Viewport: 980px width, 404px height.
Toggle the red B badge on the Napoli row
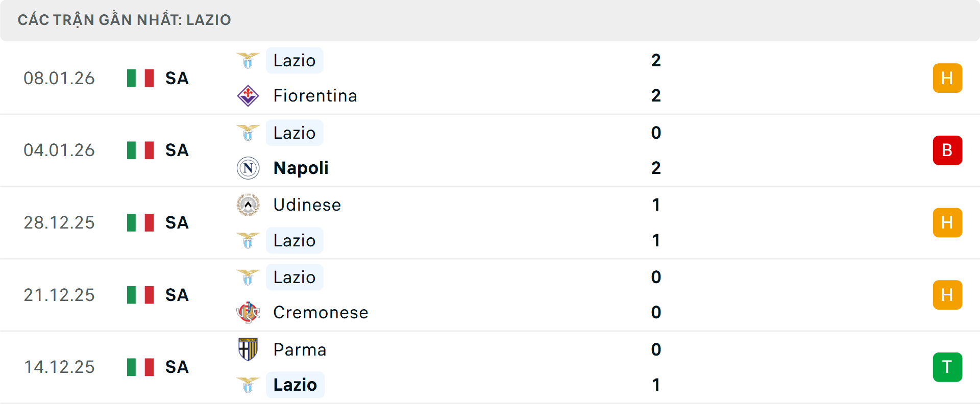point(948,150)
